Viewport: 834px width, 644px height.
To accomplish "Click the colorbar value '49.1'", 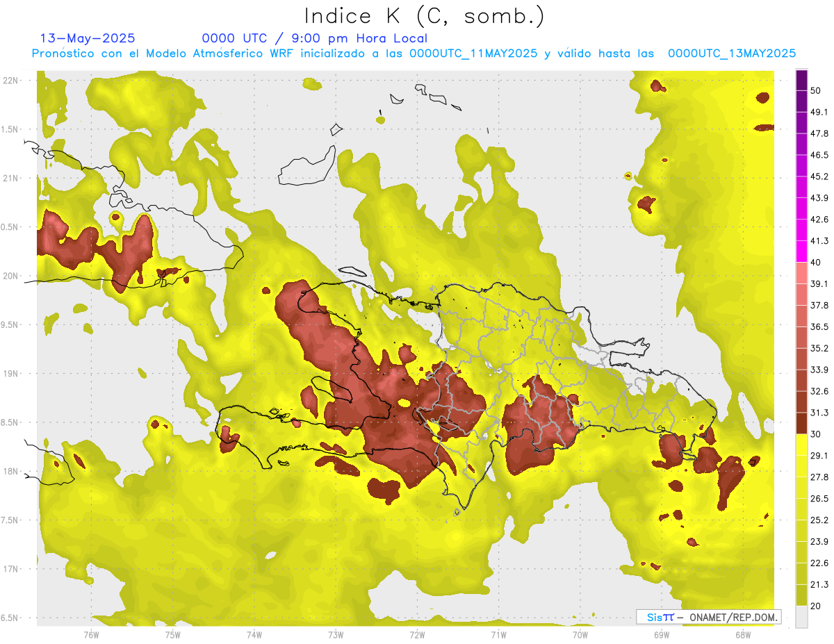I will point(819,112).
